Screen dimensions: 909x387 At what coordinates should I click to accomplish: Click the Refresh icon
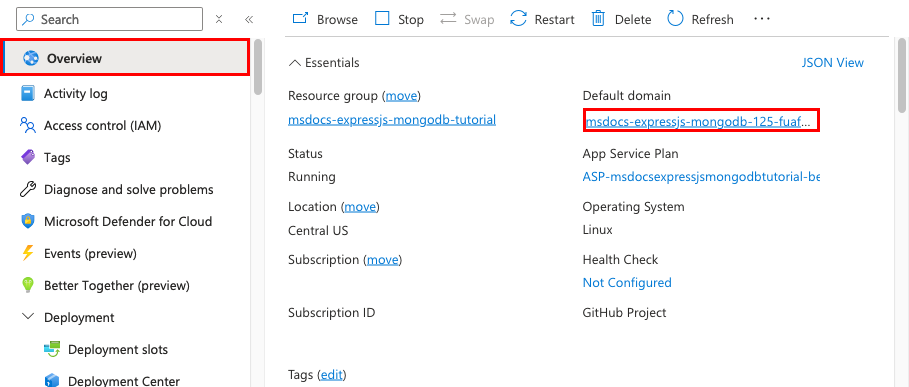coord(675,19)
